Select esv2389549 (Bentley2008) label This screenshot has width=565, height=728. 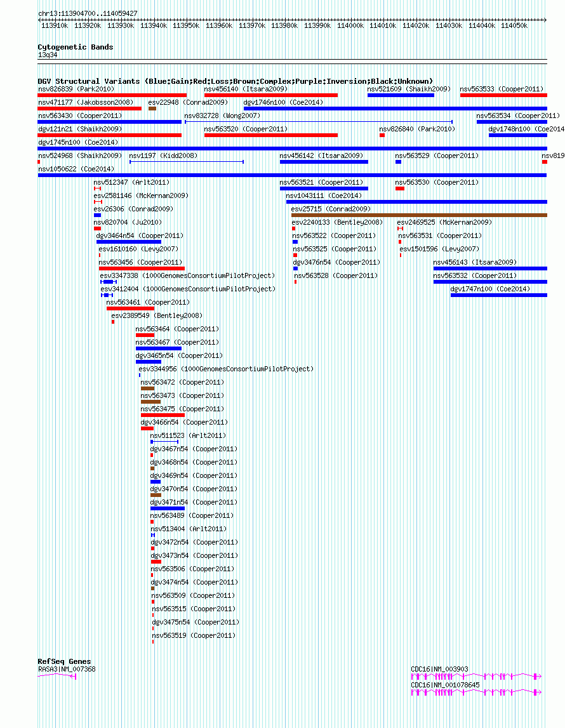coord(157,315)
